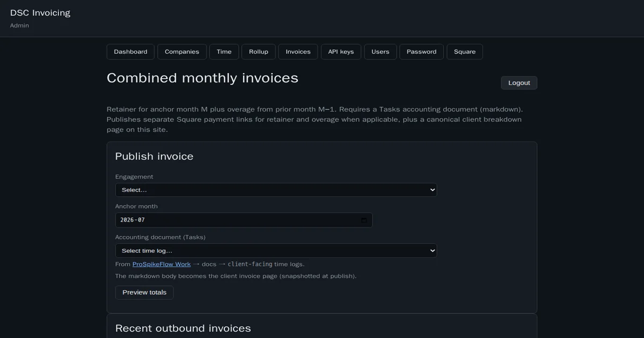
Task: Open the Time tab
Action: pyautogui.click(x=224, y=52)
